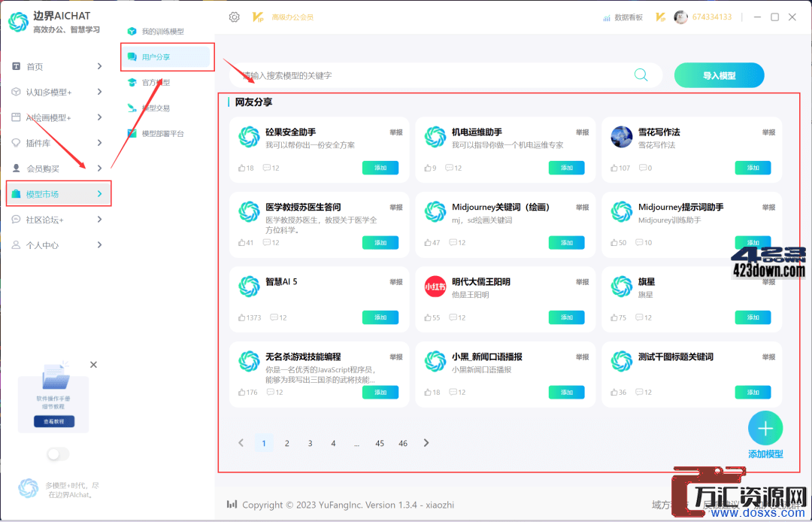
Task: Open the 数据看板 data dashboard
Action: pyautogui.click(x=623, y=17)
